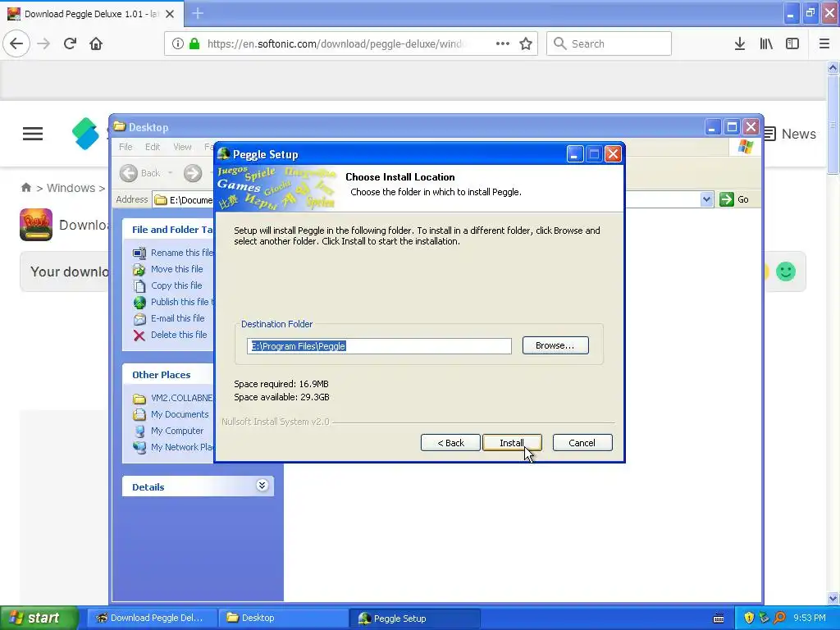
Task: Open VM2.COLLABNET folder in Other Places
Action: coord(173,398)
